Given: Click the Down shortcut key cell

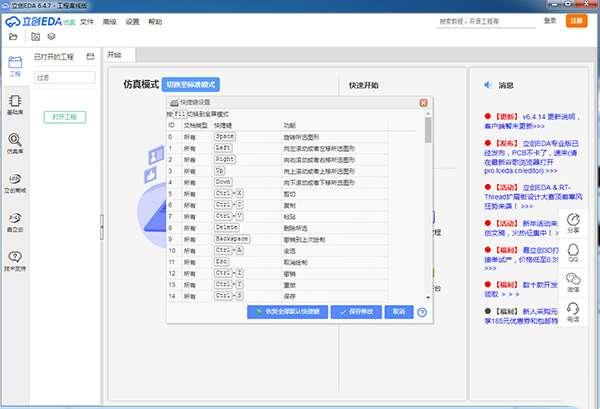Looking at the screenshot, I should pyautogui.click(x=223, y=182).
